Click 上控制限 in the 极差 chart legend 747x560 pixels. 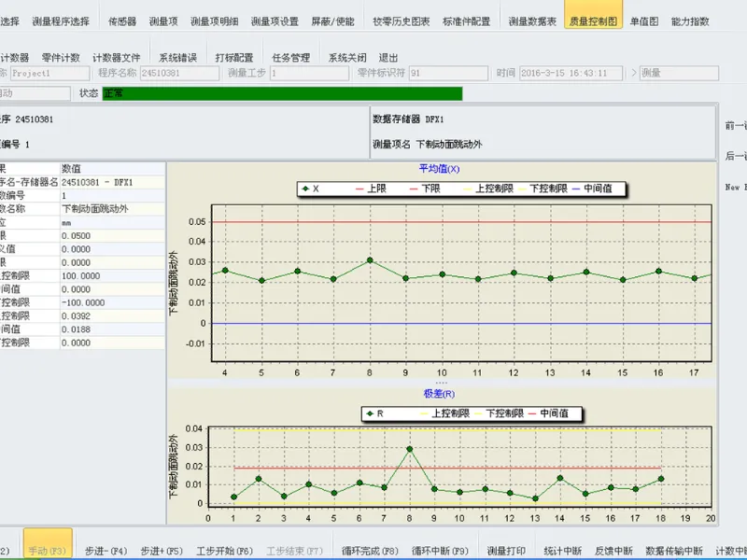pyautogui.click(x=444, y=413)
